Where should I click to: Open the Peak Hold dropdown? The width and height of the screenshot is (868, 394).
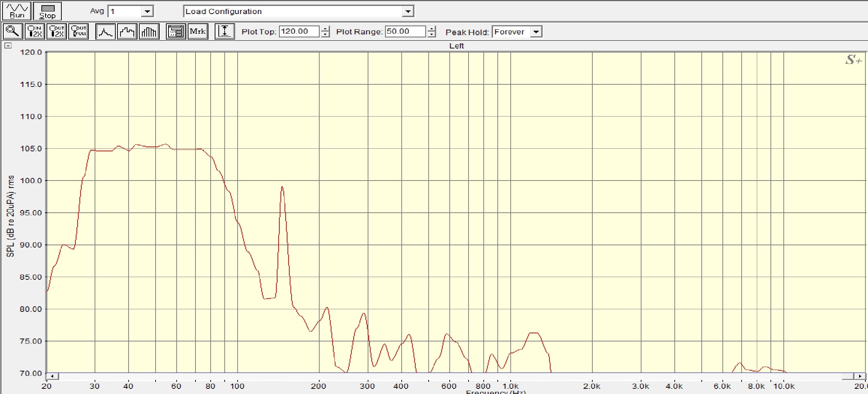tap(536, 32)
